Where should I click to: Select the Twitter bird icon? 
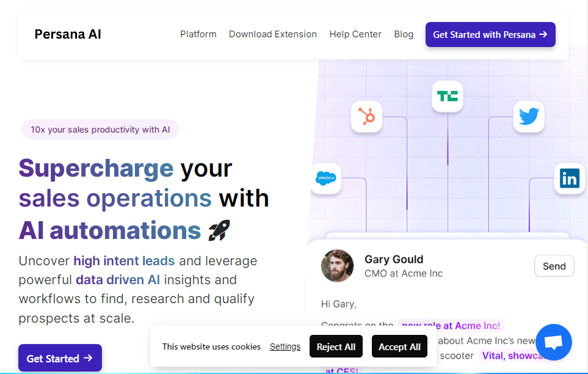tap(528, 116)
